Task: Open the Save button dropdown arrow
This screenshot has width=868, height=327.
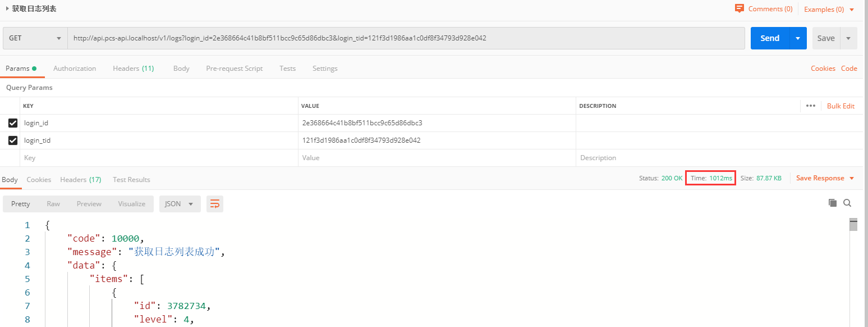Action: (x=848, y=38)
